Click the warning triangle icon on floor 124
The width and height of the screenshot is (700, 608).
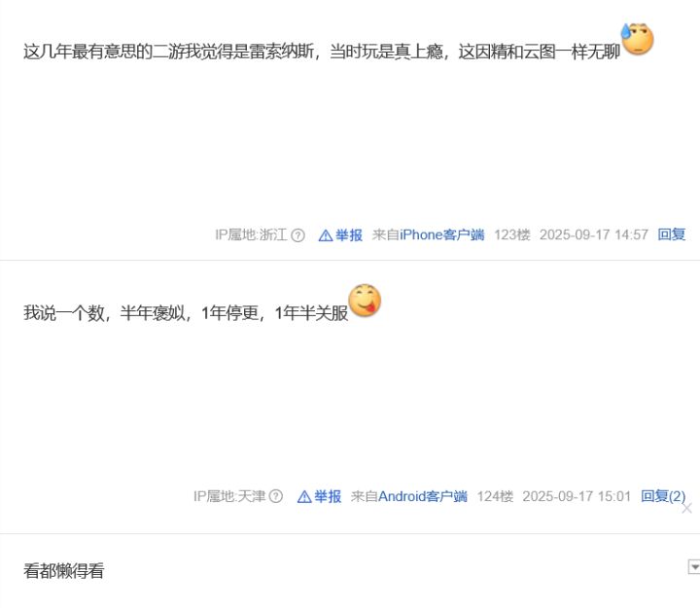click(x=304, y=496)
